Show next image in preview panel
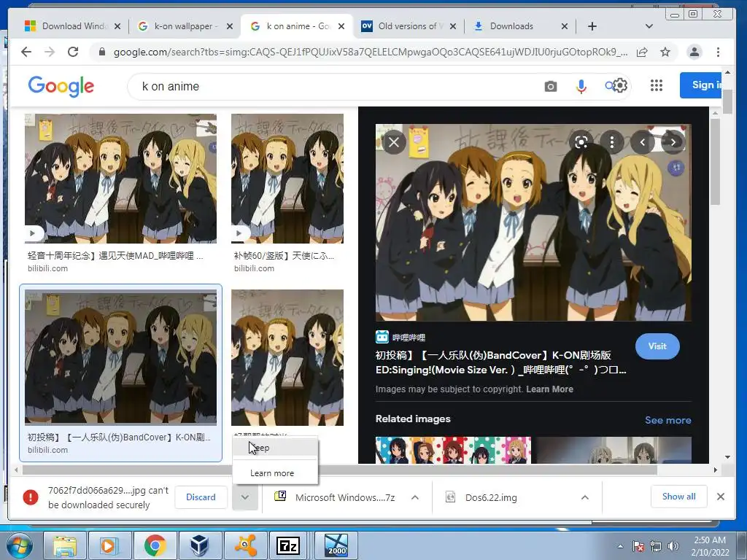Screen dimensions: 747x560 673,142
